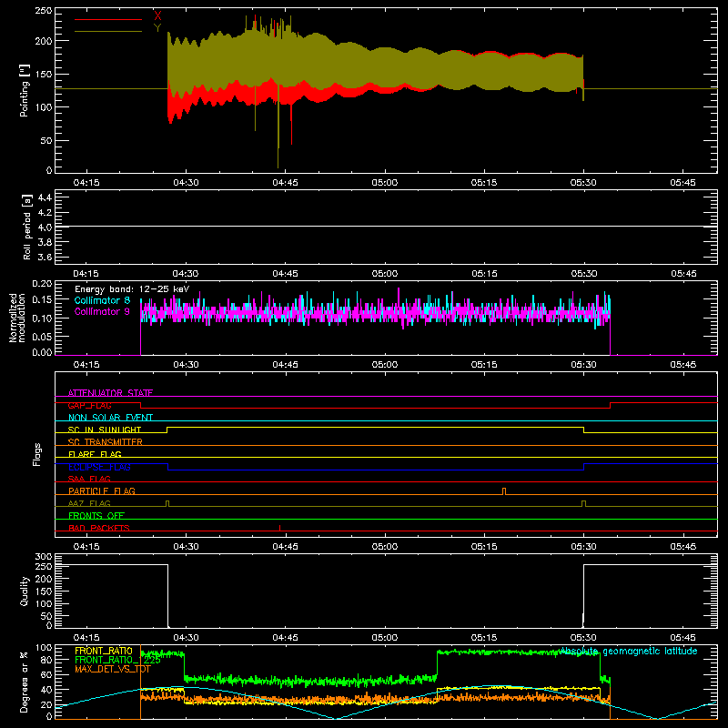728x728 pixels.
Task: Click the 4.0 value on Roll period axis
Action: pyautogui.click(x=45, y=227)
